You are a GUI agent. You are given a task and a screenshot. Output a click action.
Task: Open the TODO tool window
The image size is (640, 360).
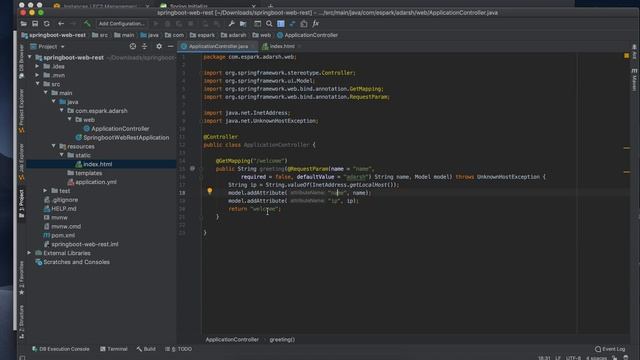pos(179,349)
